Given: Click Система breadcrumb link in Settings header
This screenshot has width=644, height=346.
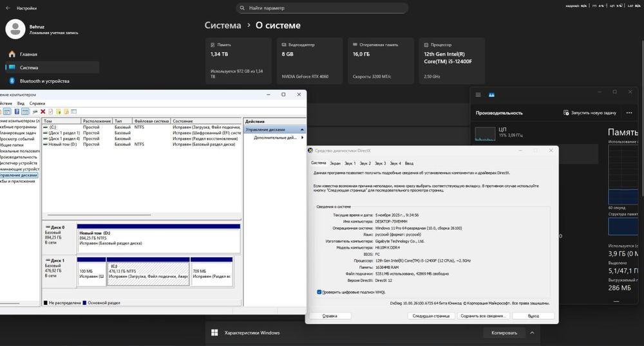Looking at the screenshot, I should coord(223,26).
